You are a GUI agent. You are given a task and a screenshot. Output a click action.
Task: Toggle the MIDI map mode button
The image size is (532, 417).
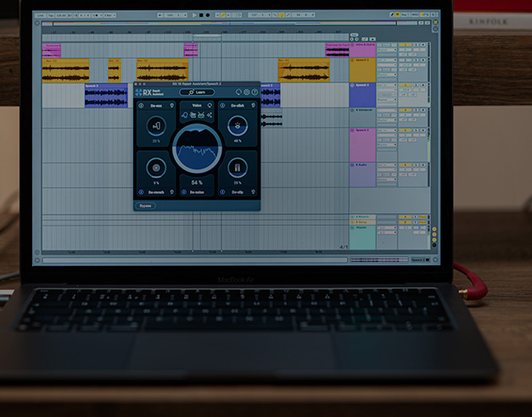point(415,14)
